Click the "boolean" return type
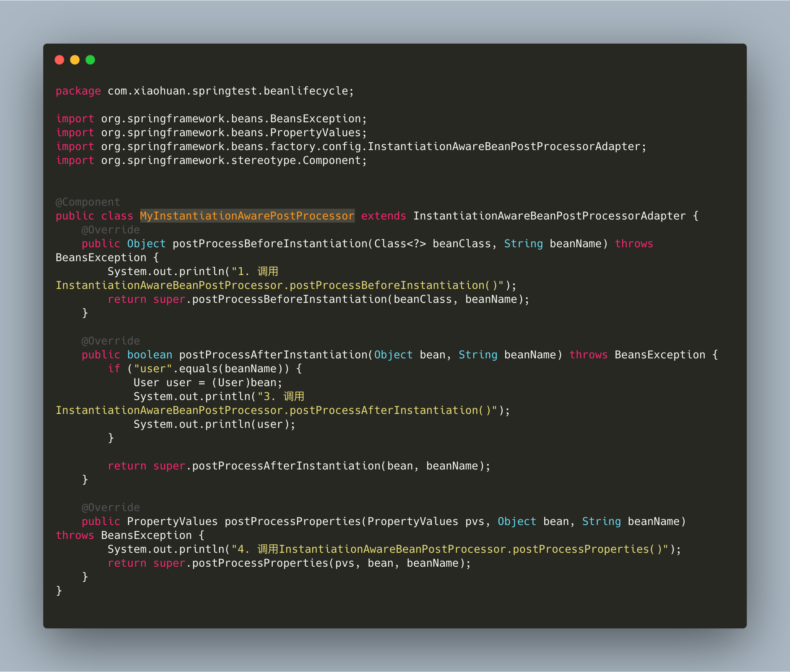The height and width of the screenshot is (672, 790). [150, 355]
